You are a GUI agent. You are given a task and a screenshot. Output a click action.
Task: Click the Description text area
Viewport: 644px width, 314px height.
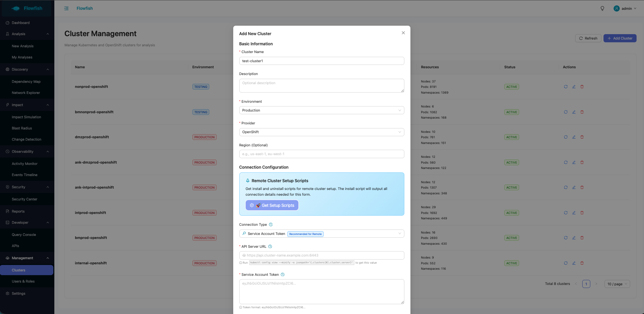click(x=322, y=86)
